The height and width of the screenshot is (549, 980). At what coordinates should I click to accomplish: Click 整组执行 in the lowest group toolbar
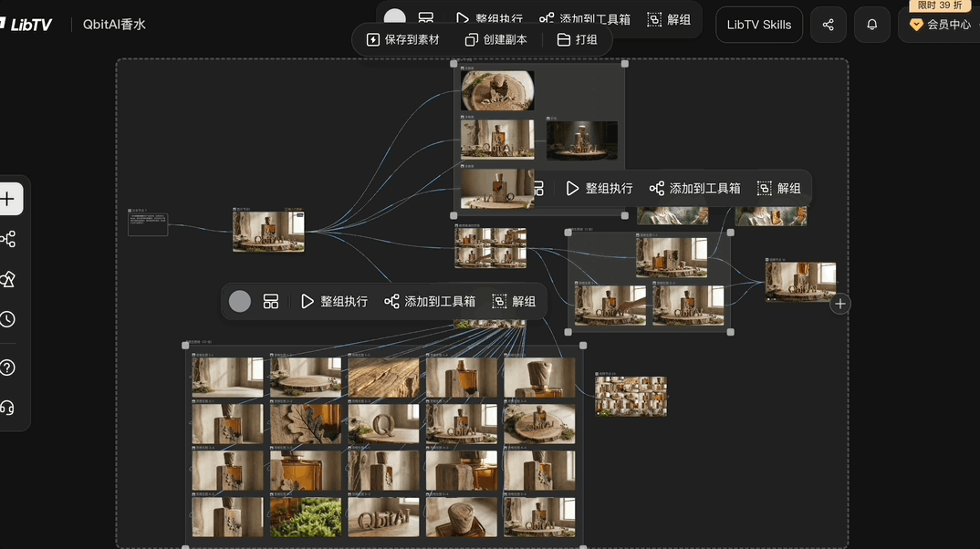[334, 301]
